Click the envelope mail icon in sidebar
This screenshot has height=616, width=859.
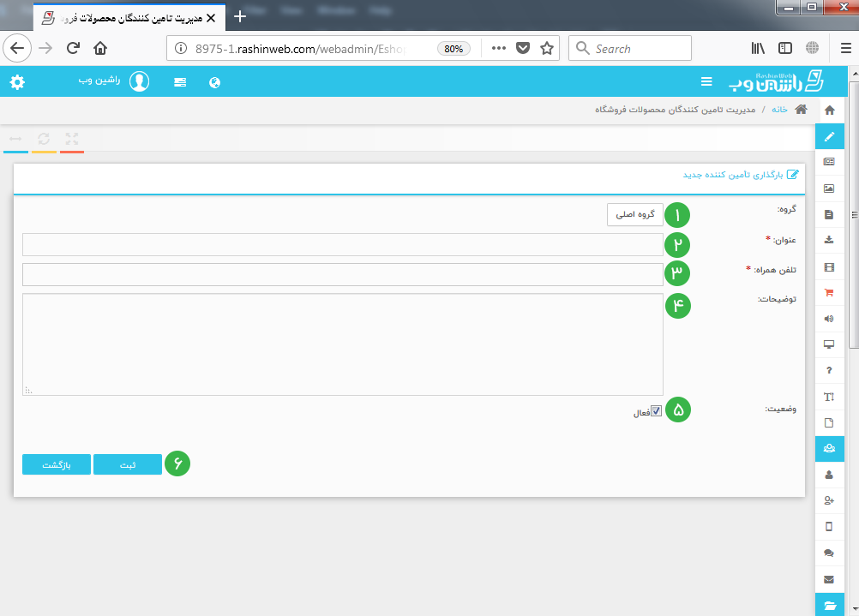click(x=829, y=579)
